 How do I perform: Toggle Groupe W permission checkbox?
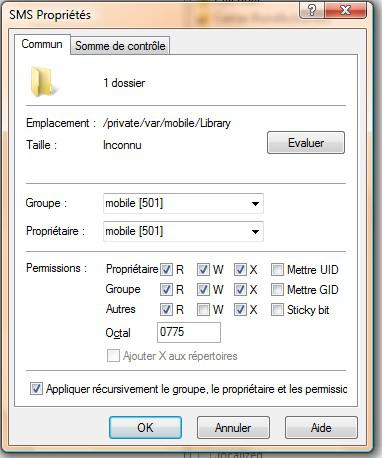pyautogui.click(x=203, y=289)
